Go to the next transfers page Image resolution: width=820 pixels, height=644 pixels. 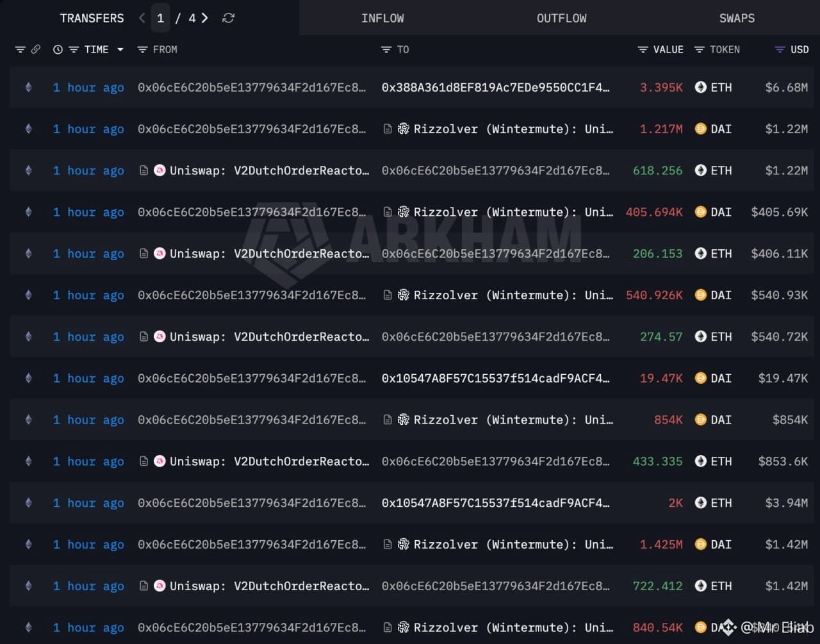pos(204,18)
